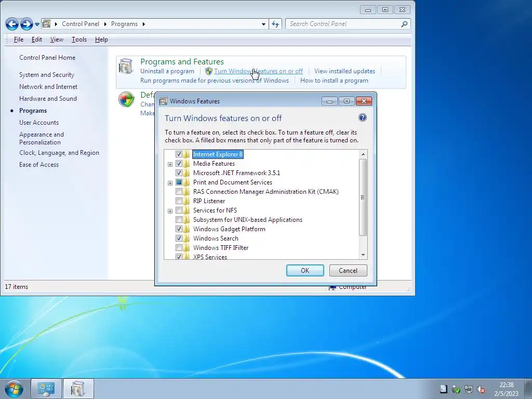Click the features list scrollbar thumb
Screen dimensions: 532x399
(363, 197)
